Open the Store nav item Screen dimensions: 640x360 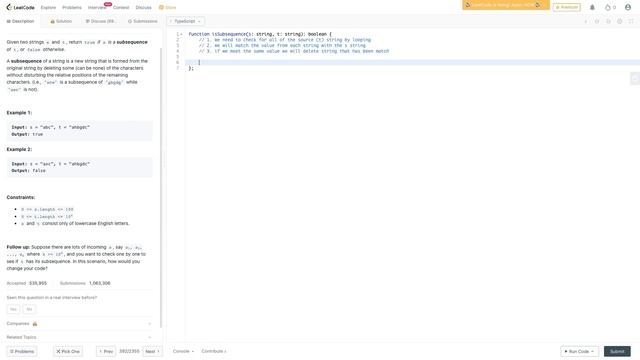(168, 7)
